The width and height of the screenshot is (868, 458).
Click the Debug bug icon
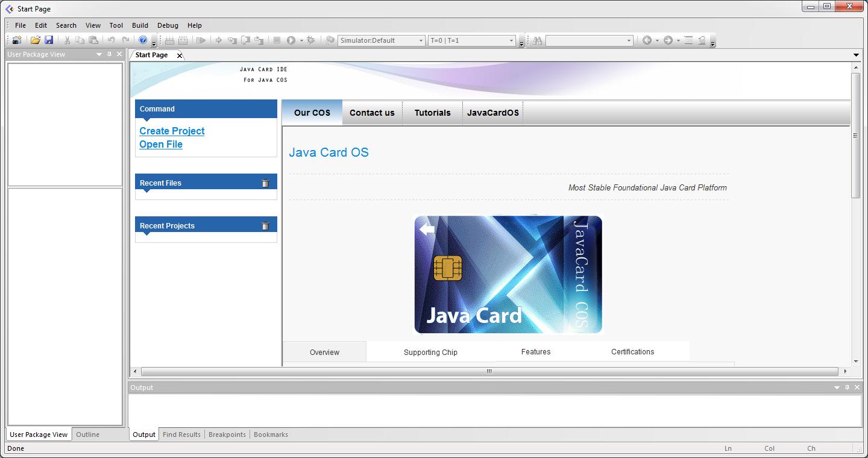coord(311,40)
